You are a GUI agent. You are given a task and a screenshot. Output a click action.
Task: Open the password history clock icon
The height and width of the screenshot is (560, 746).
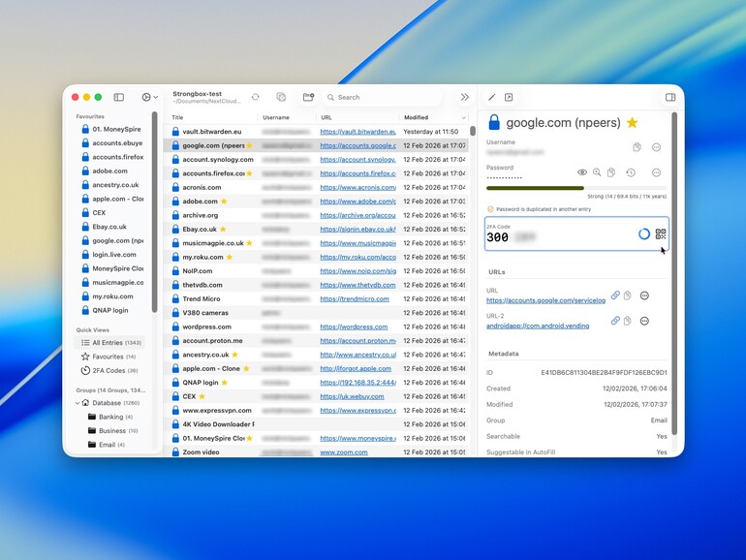pos(631,172)
